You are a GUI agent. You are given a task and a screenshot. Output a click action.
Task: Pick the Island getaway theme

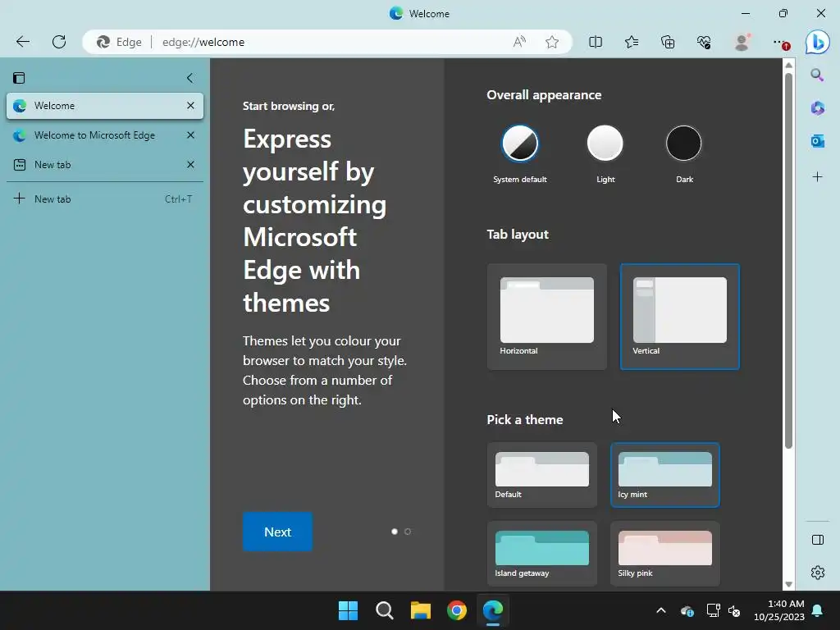(542, 554)
